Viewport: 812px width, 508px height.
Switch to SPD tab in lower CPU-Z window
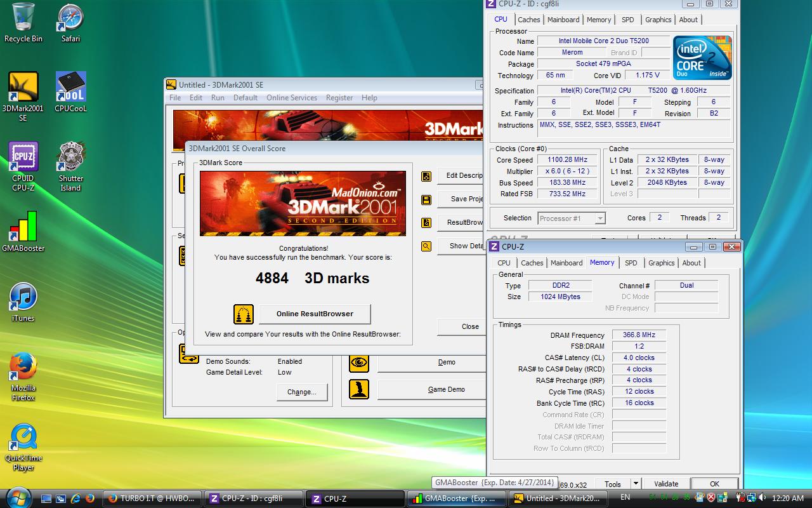[631, 263]
